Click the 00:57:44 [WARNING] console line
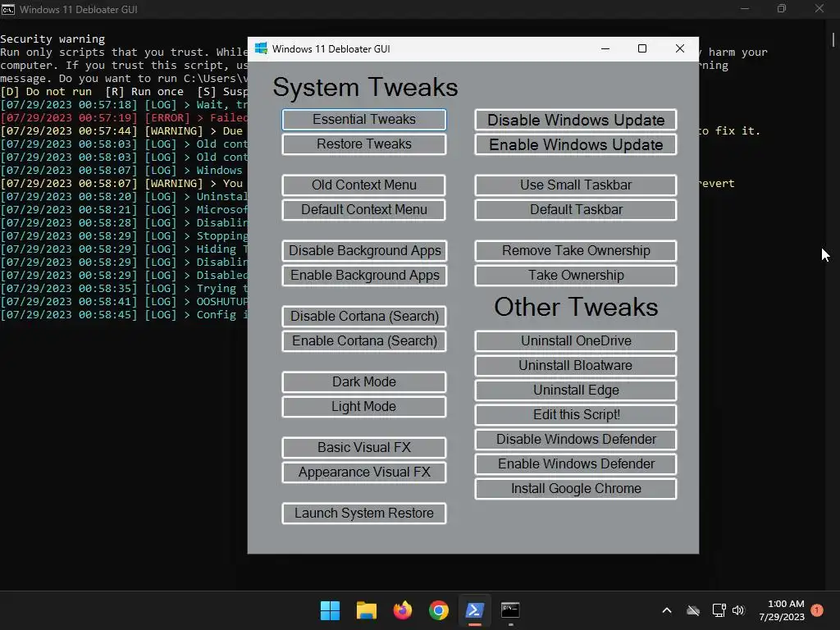The image size is (840, 630). point(124,131)
